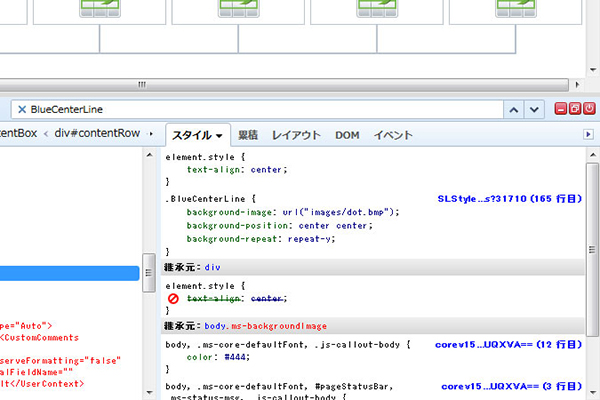The image size is (600, 400).
Task: Select the highlighted blue HTML row
Action: coord(69,273)
